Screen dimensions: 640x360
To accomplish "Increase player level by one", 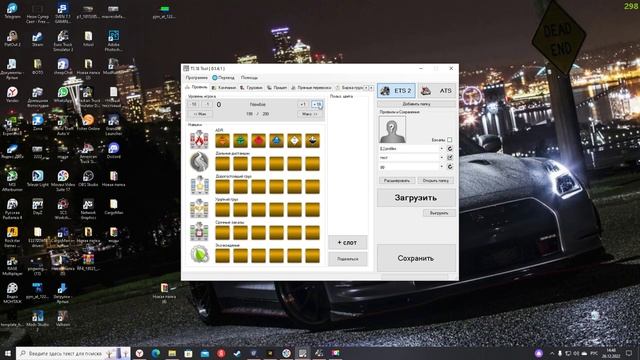I will (x=302, y=104).
